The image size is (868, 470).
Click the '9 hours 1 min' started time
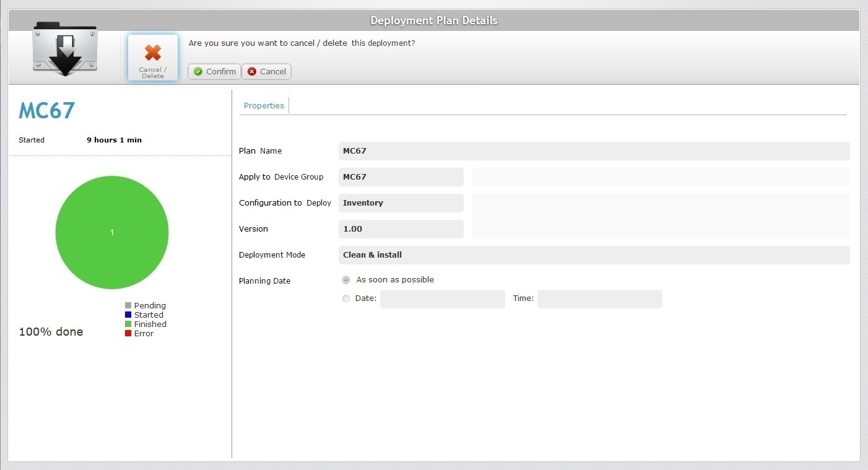coord(114,140)
